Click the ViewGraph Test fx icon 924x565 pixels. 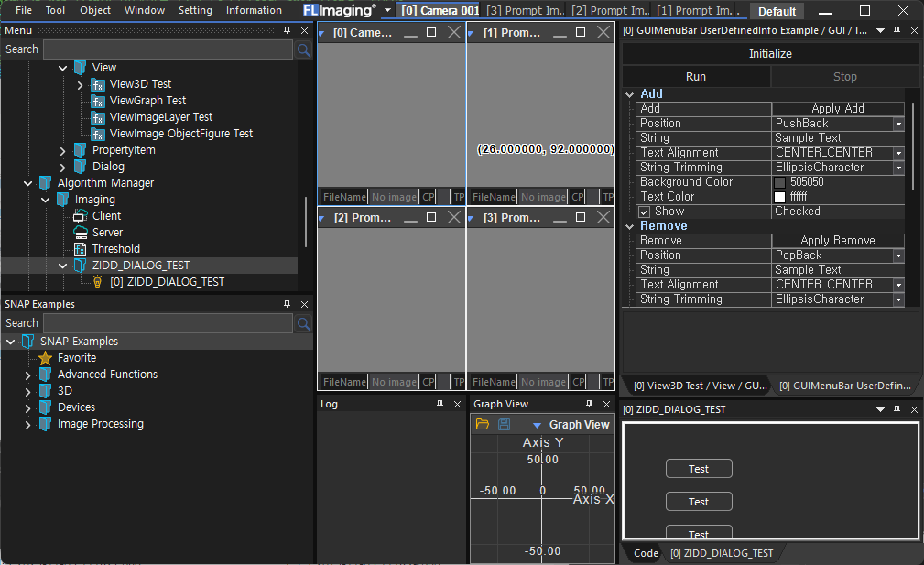coord(98,102)
